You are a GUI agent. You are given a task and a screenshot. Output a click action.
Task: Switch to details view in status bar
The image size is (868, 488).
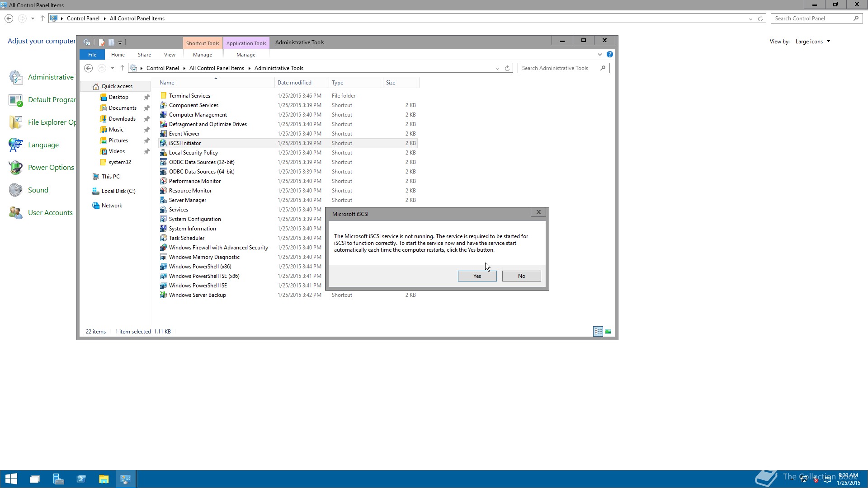coord(598,332)
